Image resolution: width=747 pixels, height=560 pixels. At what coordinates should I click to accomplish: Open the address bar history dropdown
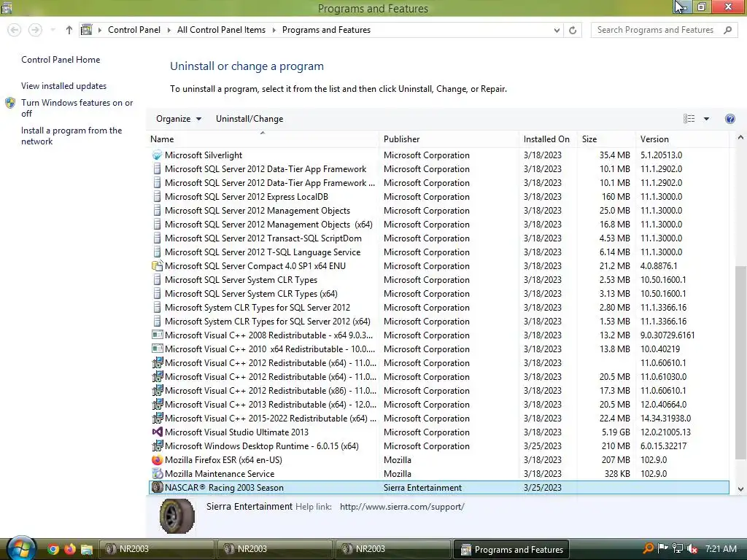557,30
